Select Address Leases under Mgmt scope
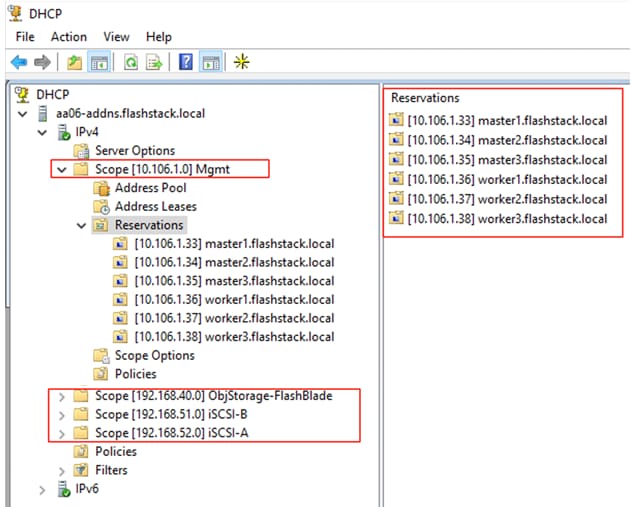Viewport: 631px width, 507px height. coord(156,206)
